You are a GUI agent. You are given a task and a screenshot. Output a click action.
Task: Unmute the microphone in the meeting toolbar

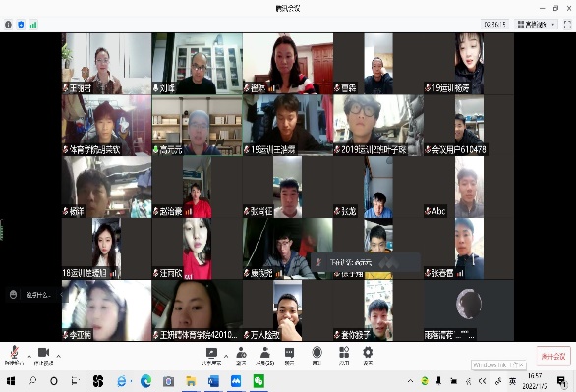click(x=14, y=355)
